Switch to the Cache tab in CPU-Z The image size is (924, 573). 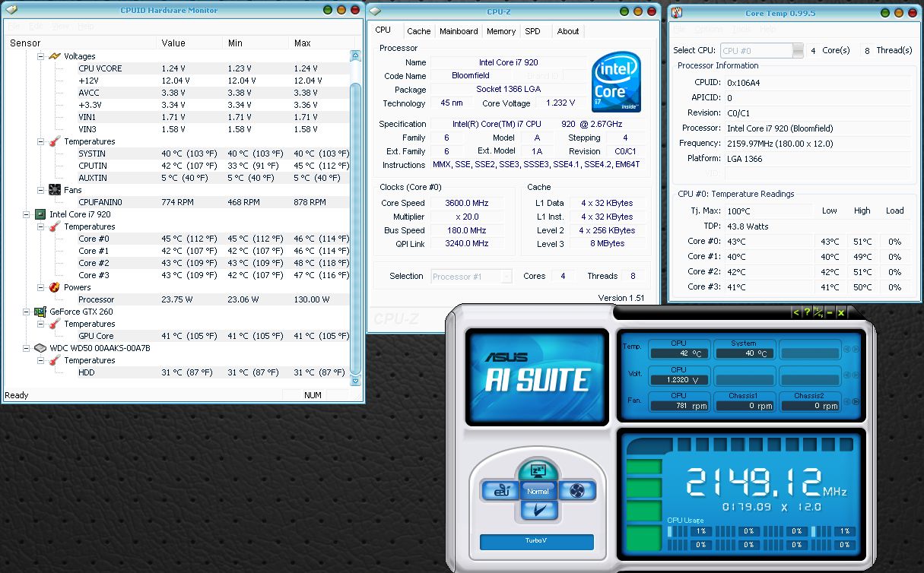point(418,31)
